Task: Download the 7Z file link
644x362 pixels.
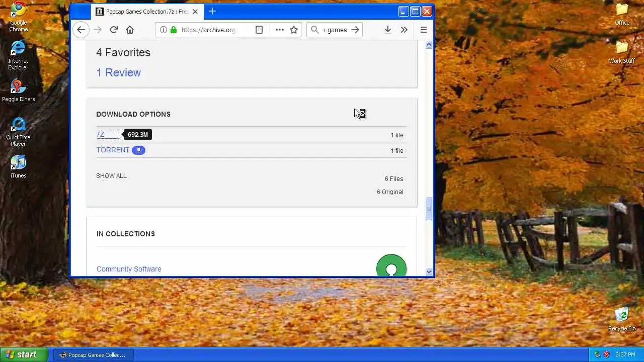Action: click(x=101, y=134)
